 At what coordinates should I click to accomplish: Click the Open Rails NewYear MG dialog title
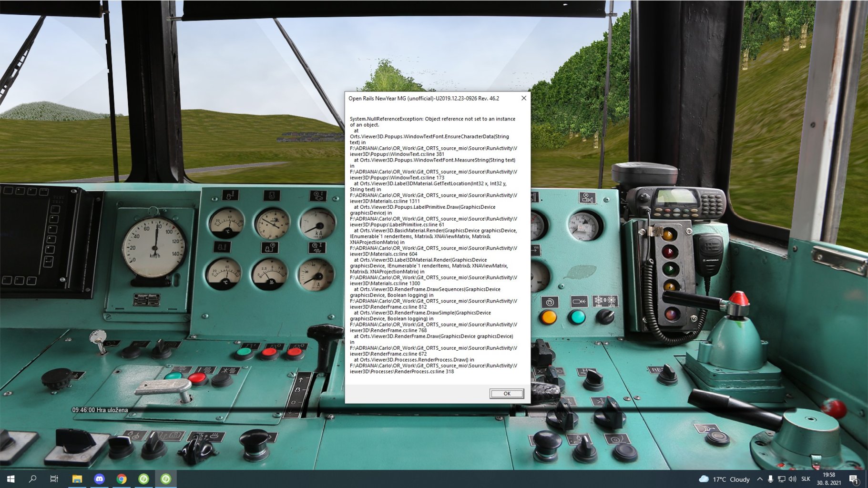tap(424, 99)
